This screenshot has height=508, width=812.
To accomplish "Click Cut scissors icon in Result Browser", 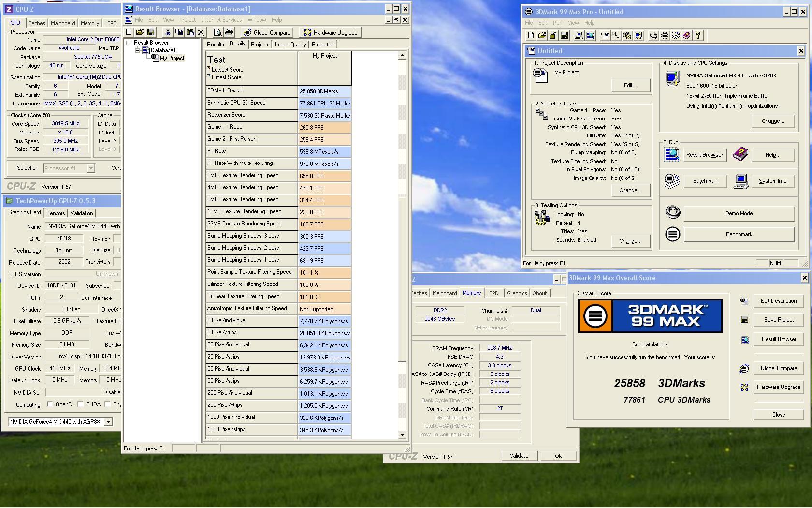I will click(168, 32).
